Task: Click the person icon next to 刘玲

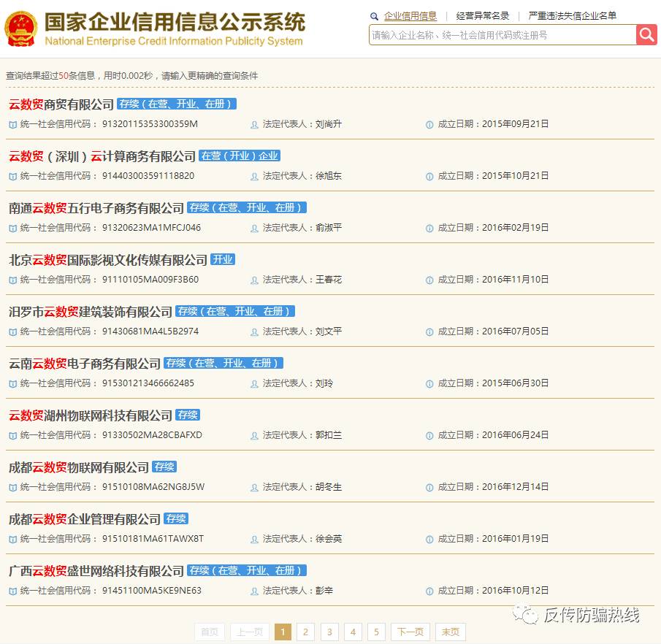Action: coord(254,384)
